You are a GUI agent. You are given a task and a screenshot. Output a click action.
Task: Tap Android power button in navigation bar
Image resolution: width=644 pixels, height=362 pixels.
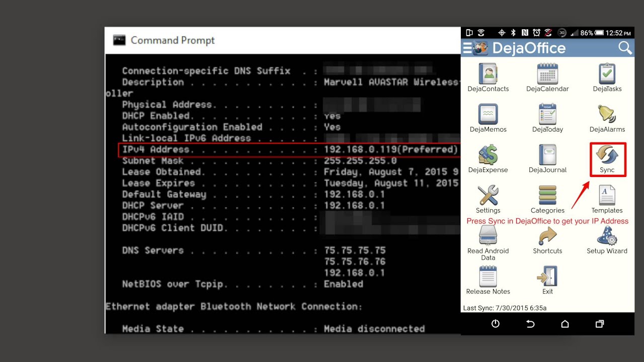[496, 324]
